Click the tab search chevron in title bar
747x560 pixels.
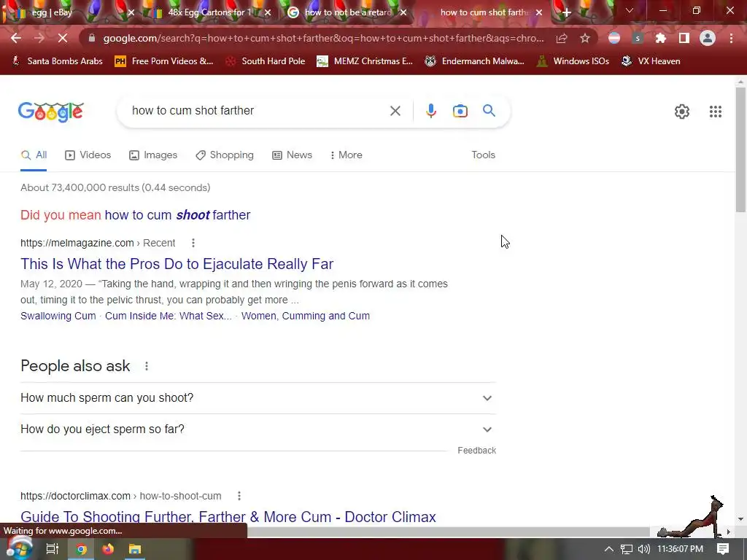[x=630, y=10]
